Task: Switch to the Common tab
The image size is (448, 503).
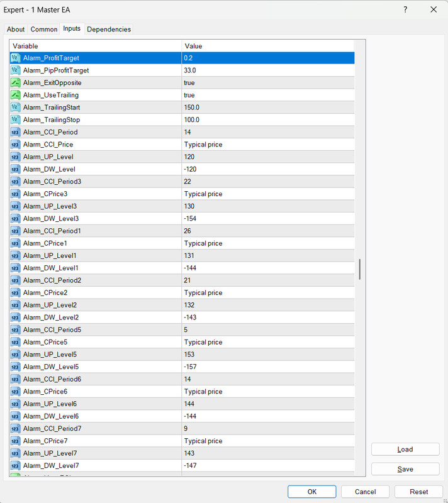Action: pos(44,29)
